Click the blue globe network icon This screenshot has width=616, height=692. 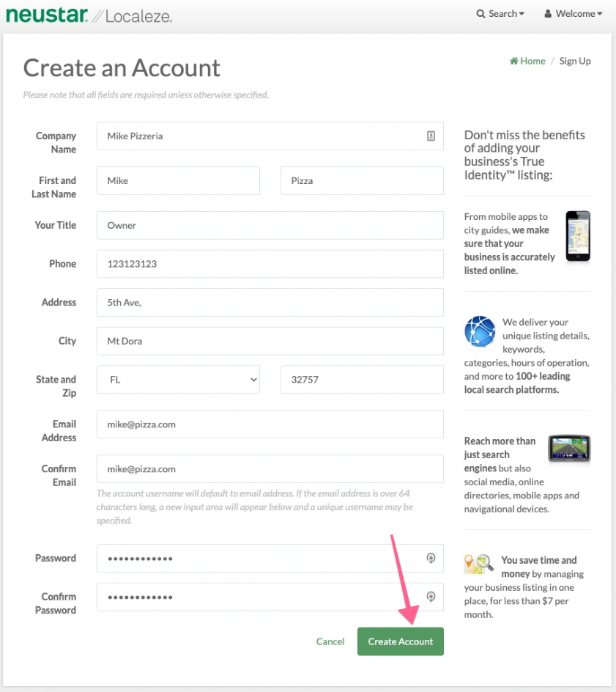[480, 331]
